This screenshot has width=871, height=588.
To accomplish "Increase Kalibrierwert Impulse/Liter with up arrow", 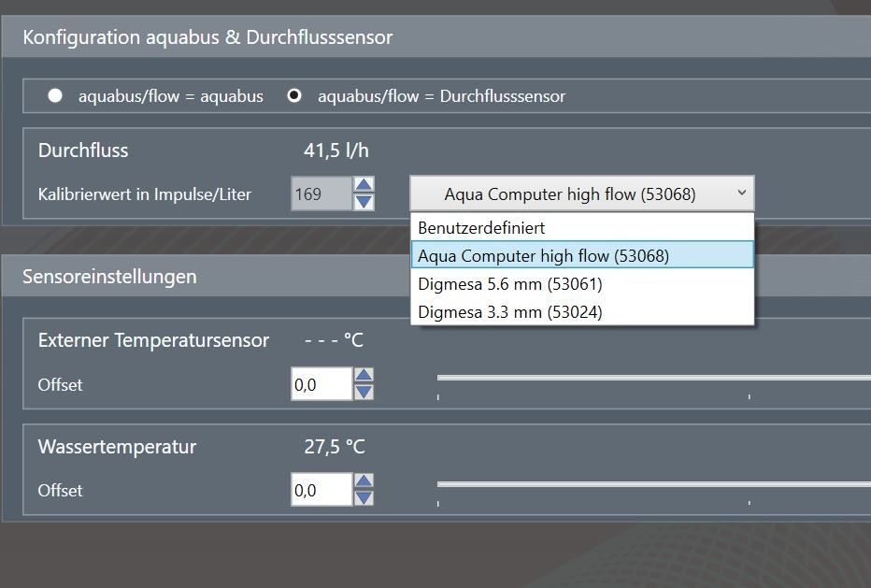I will tap(364, 184).
